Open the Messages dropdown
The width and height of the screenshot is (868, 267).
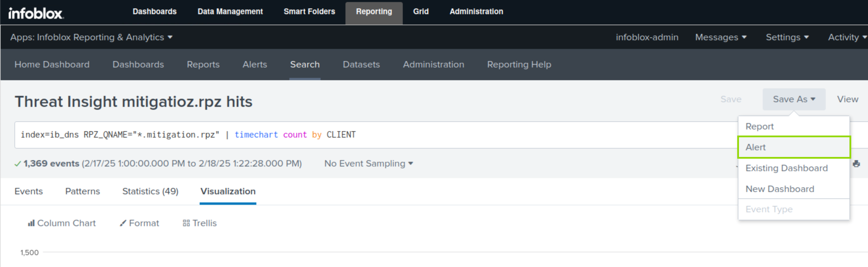[720, 37]
